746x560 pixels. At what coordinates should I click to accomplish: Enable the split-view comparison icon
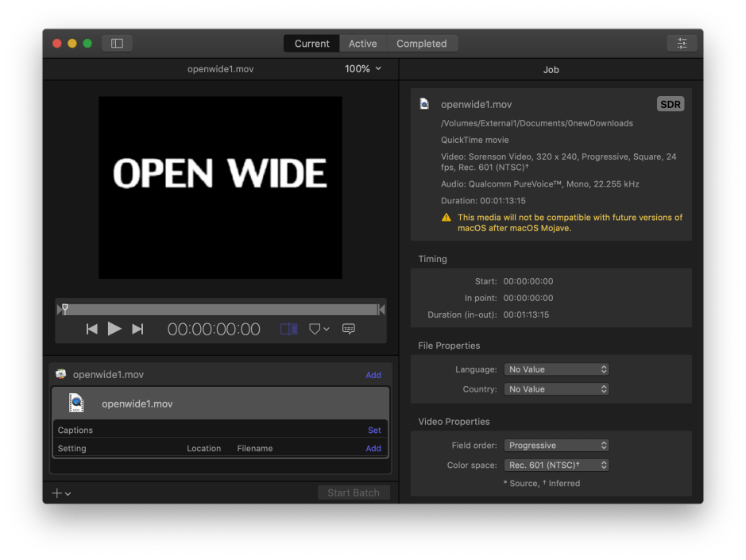288,328
